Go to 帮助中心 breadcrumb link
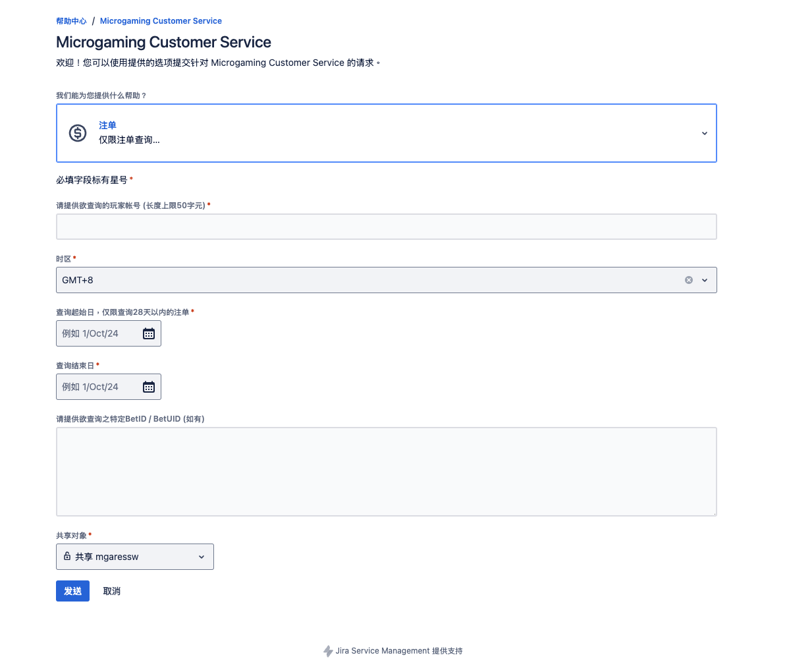The width and height of the screenshot is (787, 672). coord(71,21)
